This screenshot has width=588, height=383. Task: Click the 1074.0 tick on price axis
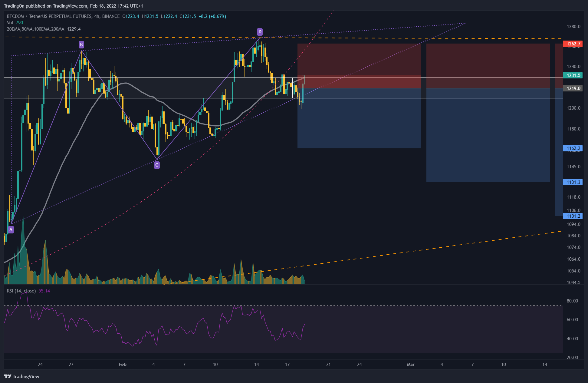click(573, 247)
